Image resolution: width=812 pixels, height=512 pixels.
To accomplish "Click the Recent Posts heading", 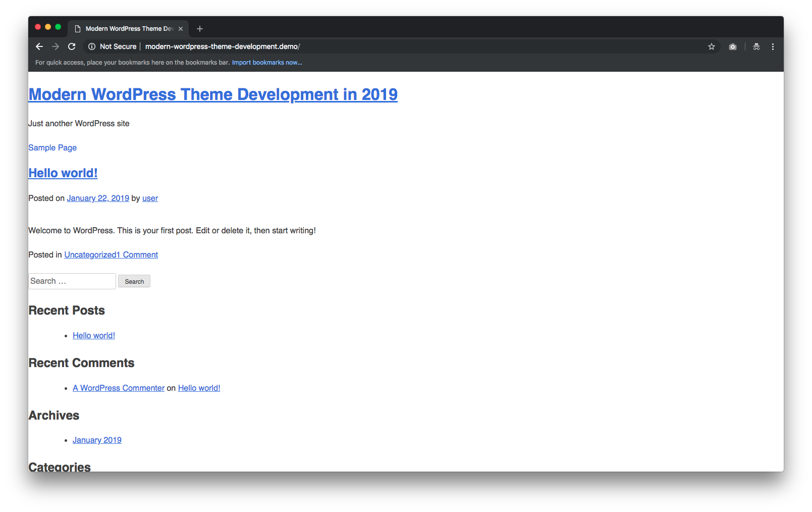I will click(x=67, y=311).
